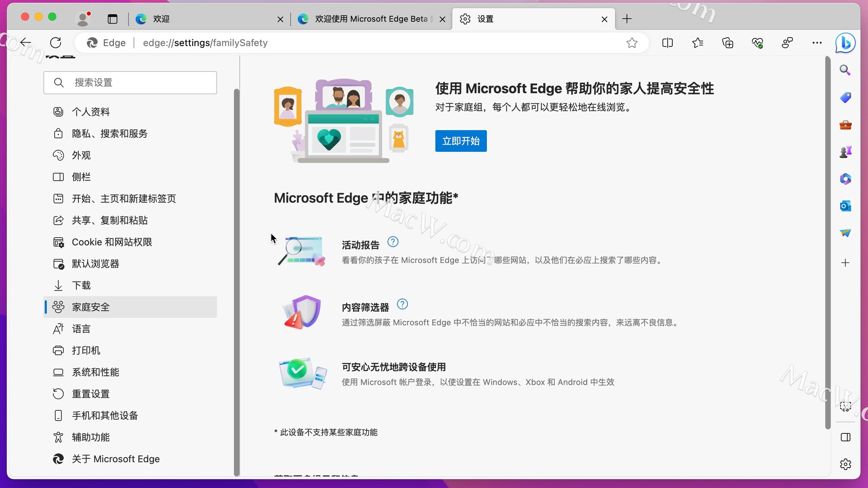
Task: Click the 内容筛选器 shield illustration
Action: (302, 312)
